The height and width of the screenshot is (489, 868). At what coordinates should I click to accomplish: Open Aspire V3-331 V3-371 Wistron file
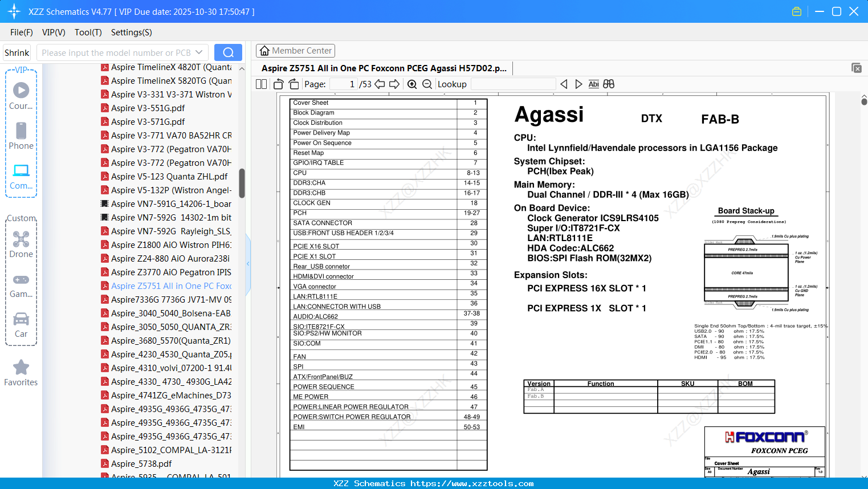(x=166, y=95)
